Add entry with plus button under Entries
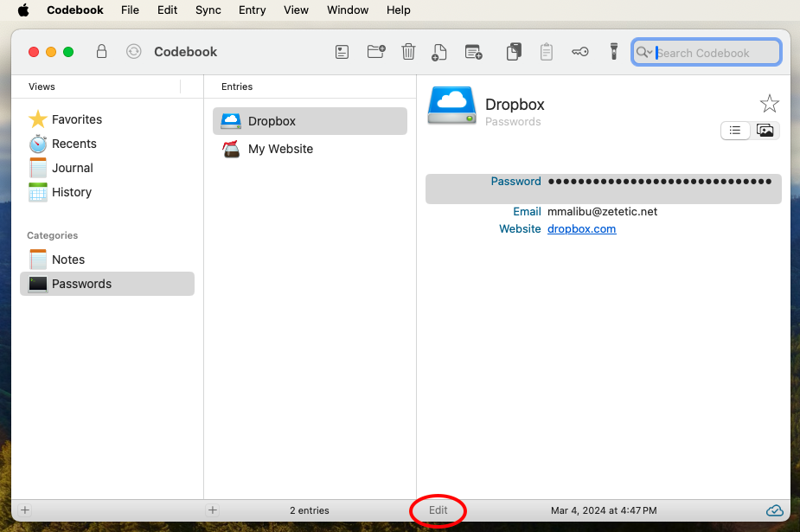 [213, 510]
